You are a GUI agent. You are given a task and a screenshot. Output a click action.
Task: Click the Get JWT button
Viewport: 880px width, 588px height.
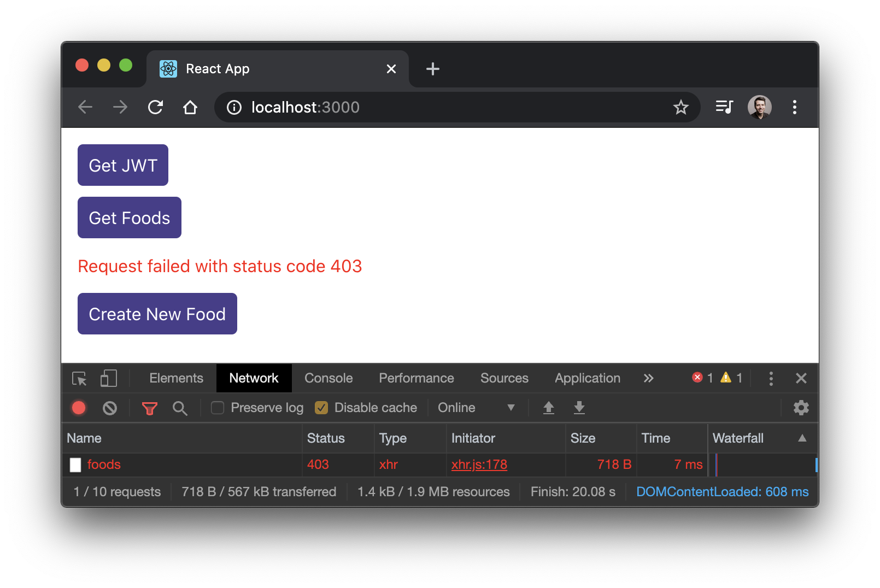pos(123,166)
